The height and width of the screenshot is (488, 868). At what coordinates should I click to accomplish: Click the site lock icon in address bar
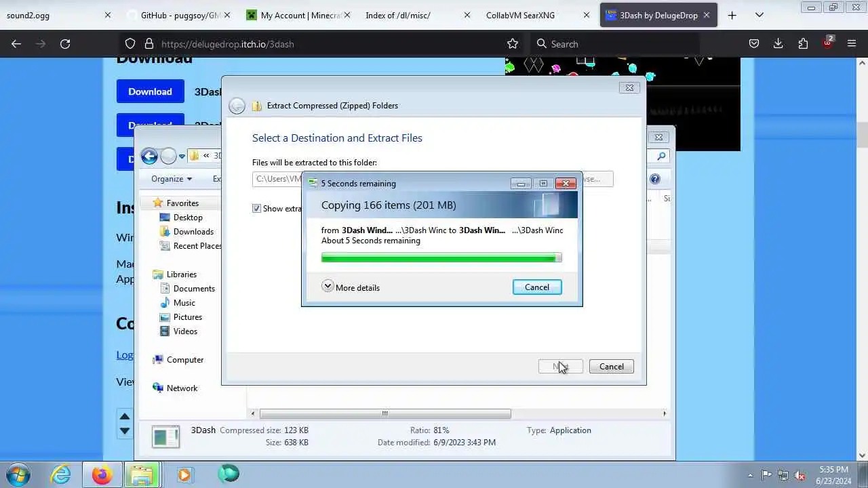(x=149, y=44)
